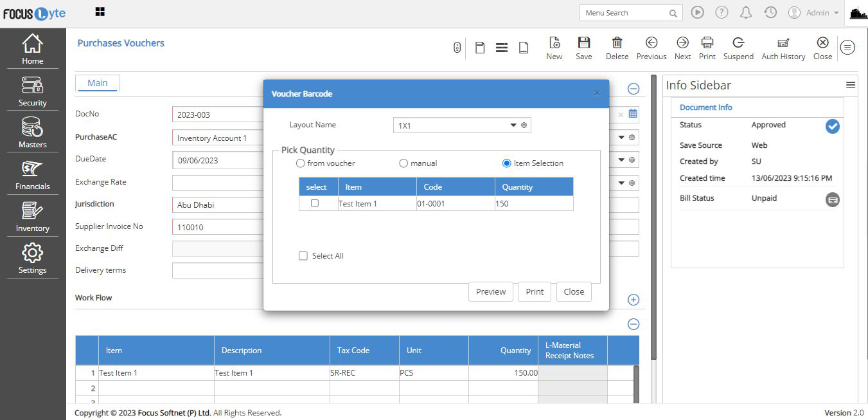Select the 'Item Selection' radio option
The image size is (868, 420).
(507, 163)
